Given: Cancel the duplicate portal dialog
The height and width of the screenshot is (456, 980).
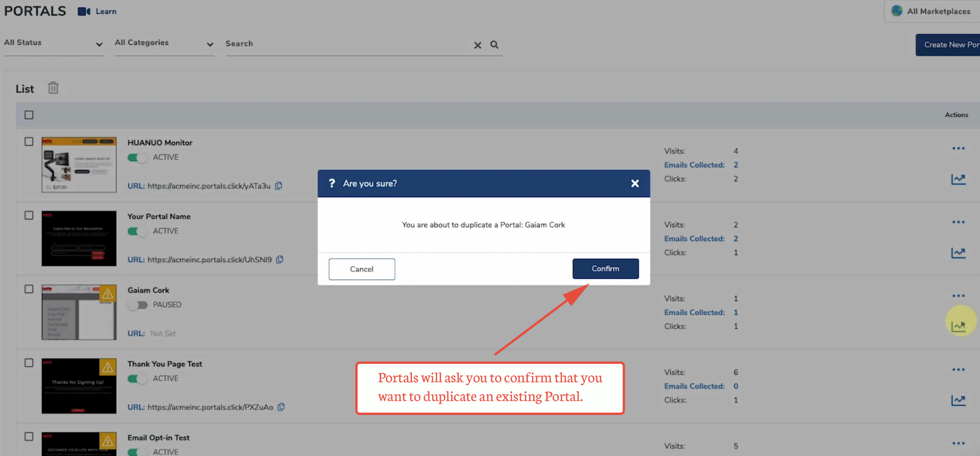Looking at the screenshot, I should point(361,269).
